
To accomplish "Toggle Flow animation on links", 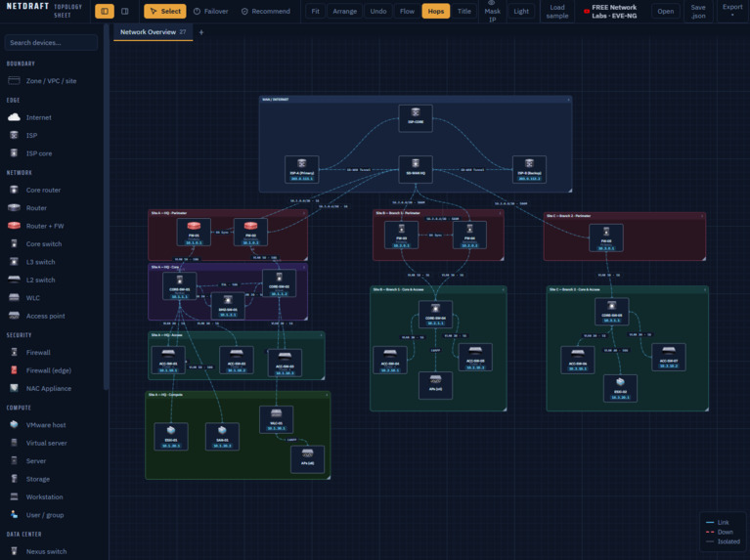I will coord(407,11).
